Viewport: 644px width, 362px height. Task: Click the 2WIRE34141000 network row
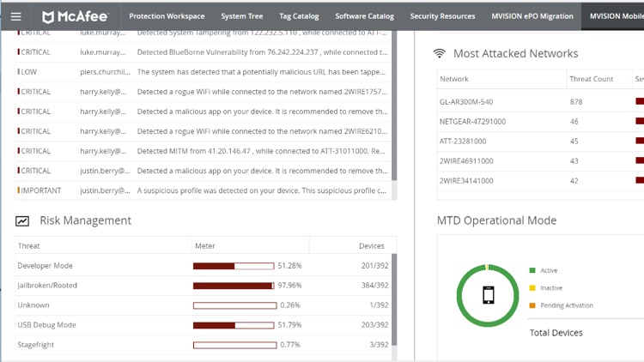point(540,181)
